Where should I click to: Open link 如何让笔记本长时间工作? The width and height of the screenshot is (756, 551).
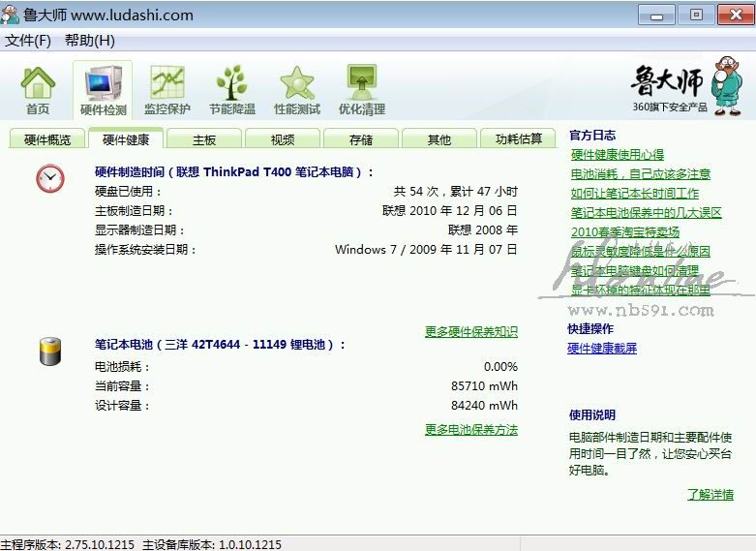pyautogui.click(x=634, y=193)
